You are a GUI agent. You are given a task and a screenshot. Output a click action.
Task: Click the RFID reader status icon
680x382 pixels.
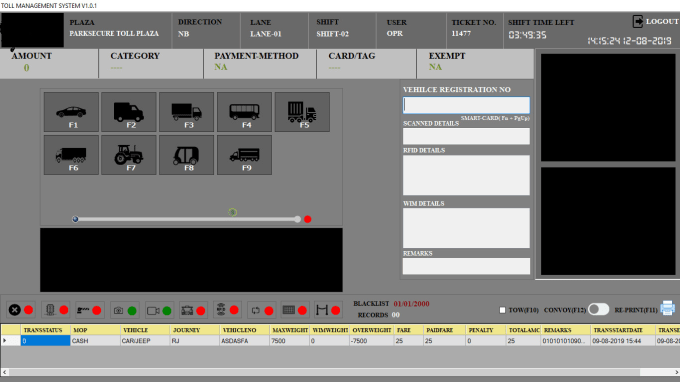click(x=221, y=310)
